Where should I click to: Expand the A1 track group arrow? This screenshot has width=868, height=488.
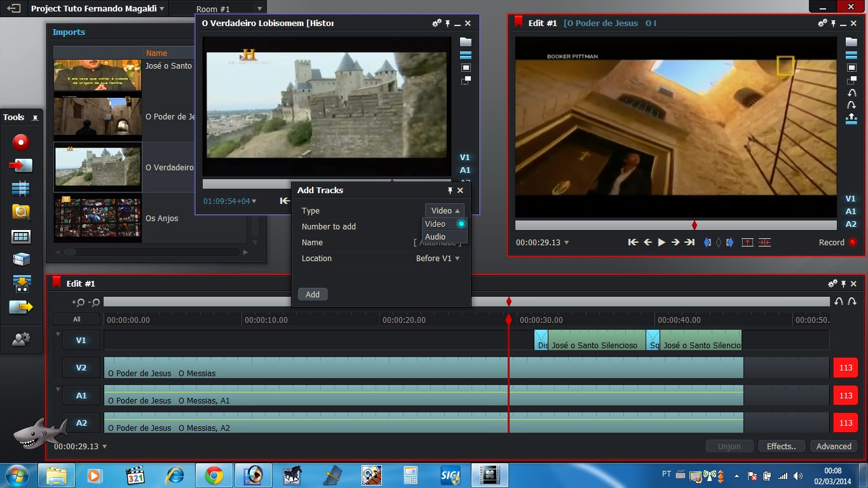[58, 390]
